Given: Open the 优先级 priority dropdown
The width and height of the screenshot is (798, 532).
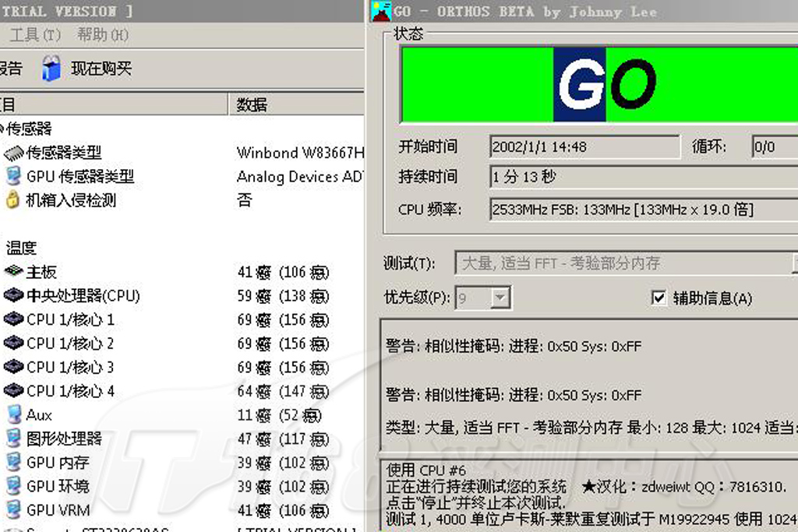Looking at the screenshot, I should (501, 298).
